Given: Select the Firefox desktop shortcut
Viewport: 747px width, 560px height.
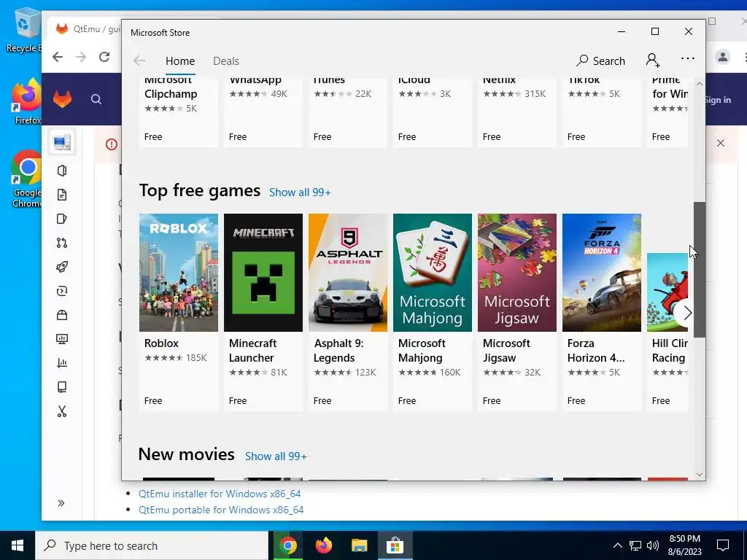Looking at the screenshot, I should point(27,102).
